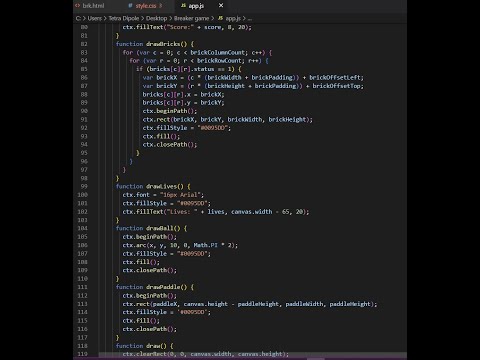Click the ctx.fillText("Score:" + score line

(187, 27)
